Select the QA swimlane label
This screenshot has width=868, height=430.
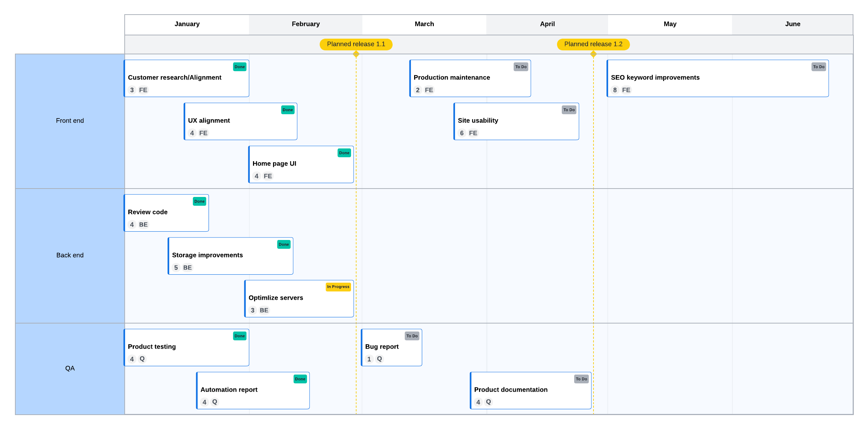[x=70, y=368]
